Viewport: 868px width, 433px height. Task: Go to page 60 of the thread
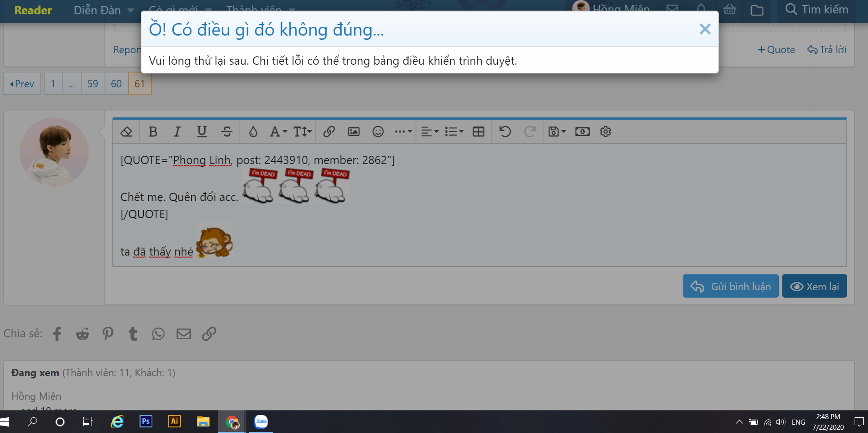tap(116, 84)
